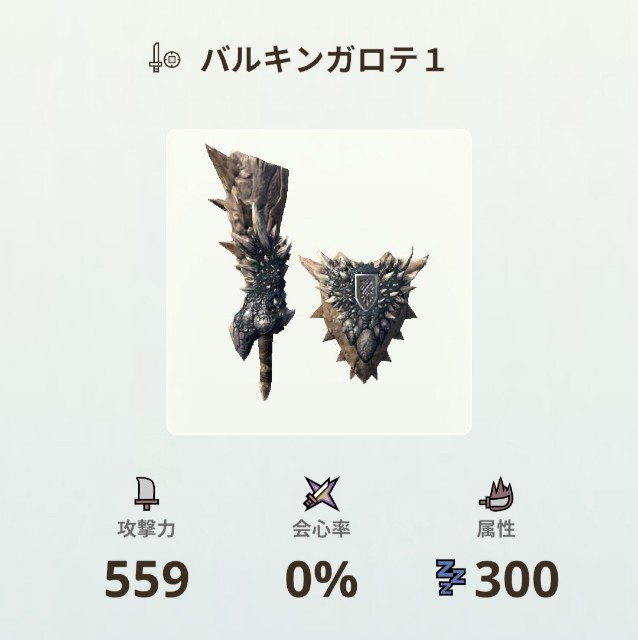The height and width of the screenshot is (640, 638).
Task: Click the 攻撃力 label
Action: point(146,529)
